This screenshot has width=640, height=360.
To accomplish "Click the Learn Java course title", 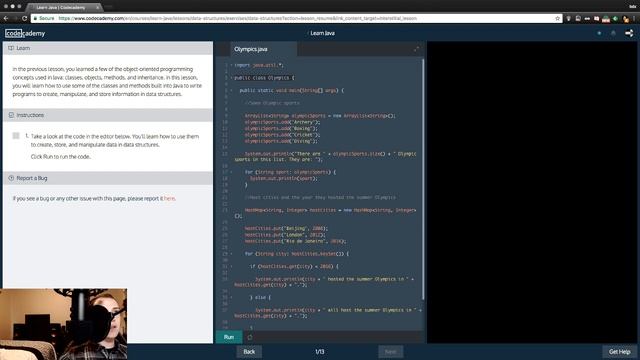I will 322,33.
